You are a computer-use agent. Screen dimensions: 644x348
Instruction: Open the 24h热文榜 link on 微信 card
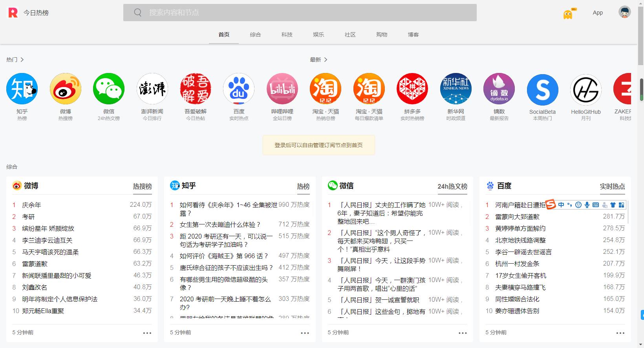tap(452, 186)
